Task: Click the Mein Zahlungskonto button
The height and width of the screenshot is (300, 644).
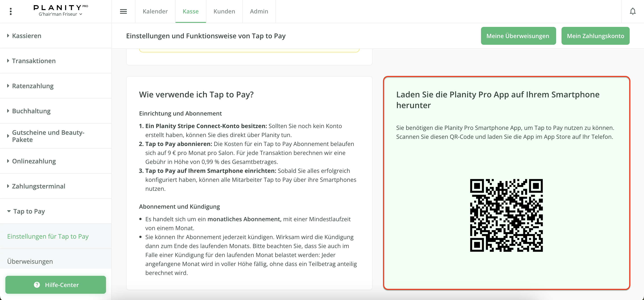Action: coord(595,36)
